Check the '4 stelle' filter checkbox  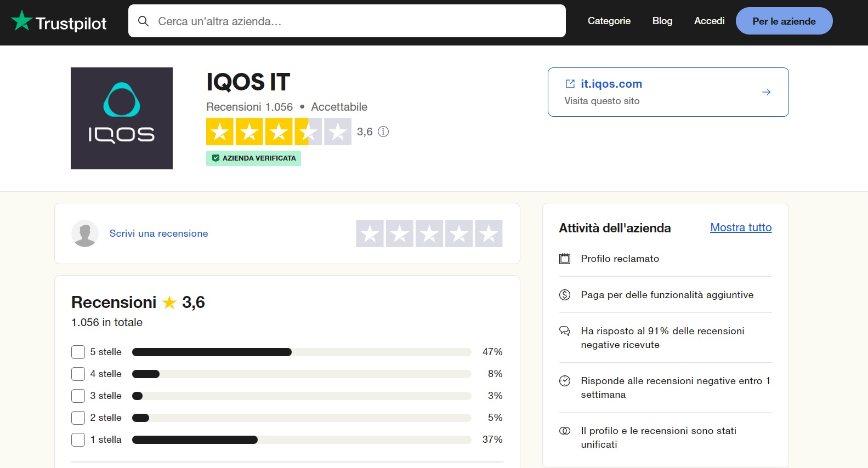(78, 374)
